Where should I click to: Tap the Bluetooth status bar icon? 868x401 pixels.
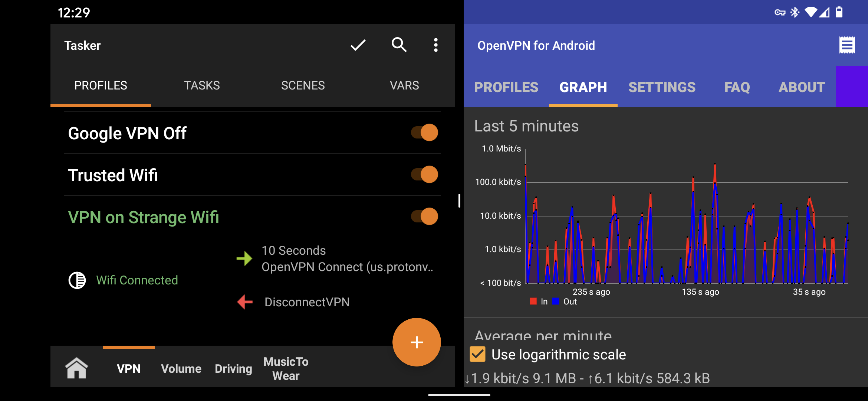coord(795,13)
